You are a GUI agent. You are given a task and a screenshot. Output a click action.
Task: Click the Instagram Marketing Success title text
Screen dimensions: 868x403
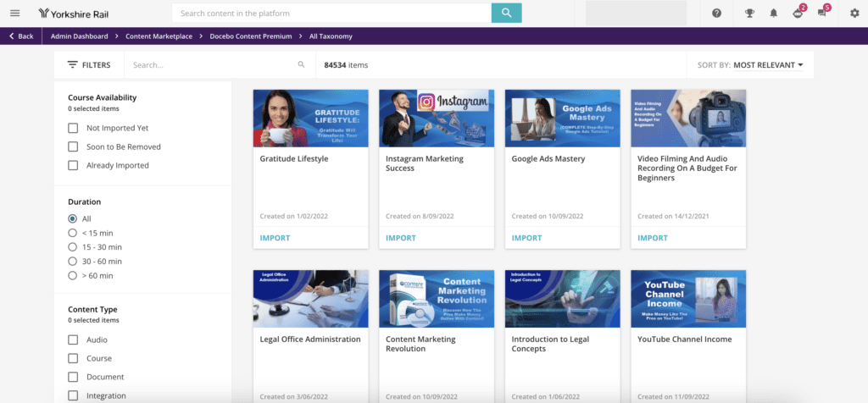point(425,163)
